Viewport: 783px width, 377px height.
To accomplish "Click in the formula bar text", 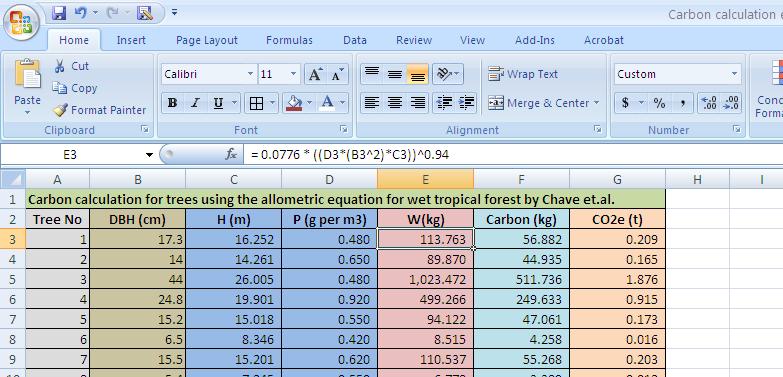I will tap(350, 155).
